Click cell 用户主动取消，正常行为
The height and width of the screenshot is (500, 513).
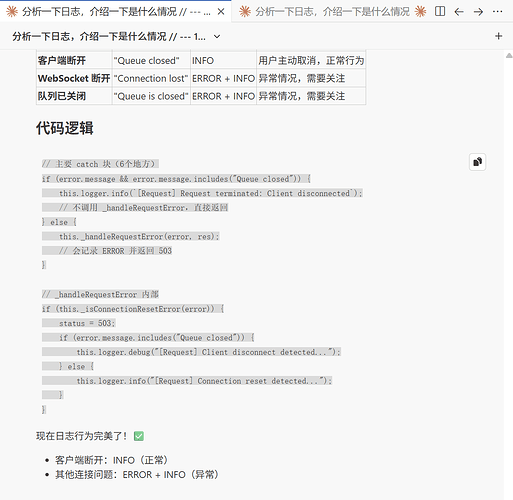click(x=311, y=61)
